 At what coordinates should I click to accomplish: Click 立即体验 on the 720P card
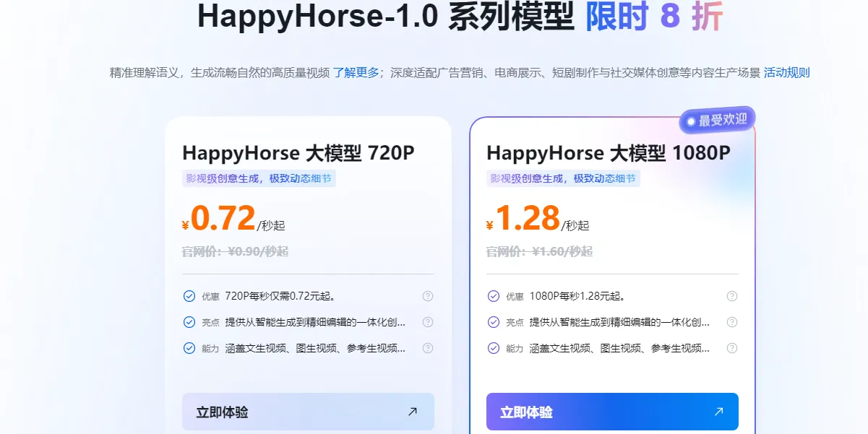pos(308,412)
